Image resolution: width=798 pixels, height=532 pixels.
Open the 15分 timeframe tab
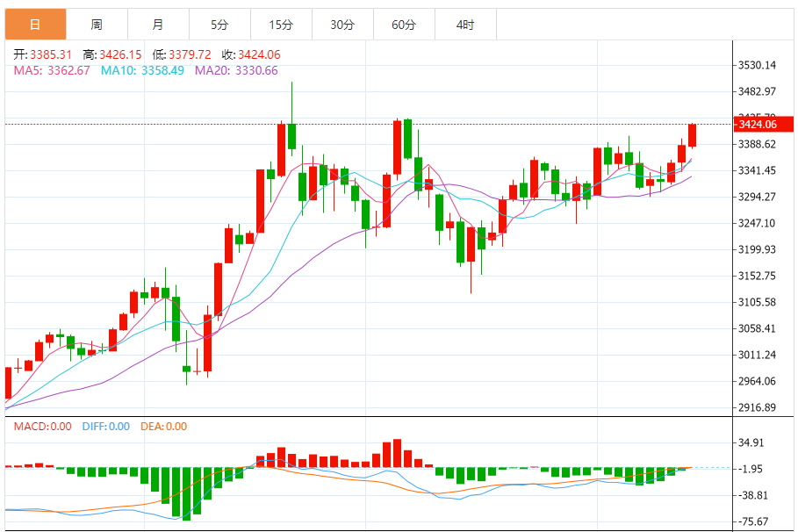(x=282, y=25)
